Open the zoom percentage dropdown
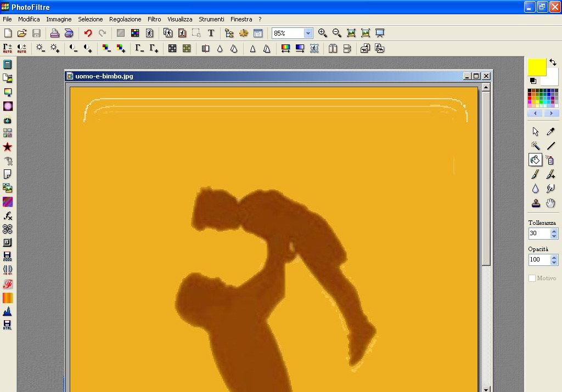The width and height of the screenshot is (562, 392). (308, 33)
